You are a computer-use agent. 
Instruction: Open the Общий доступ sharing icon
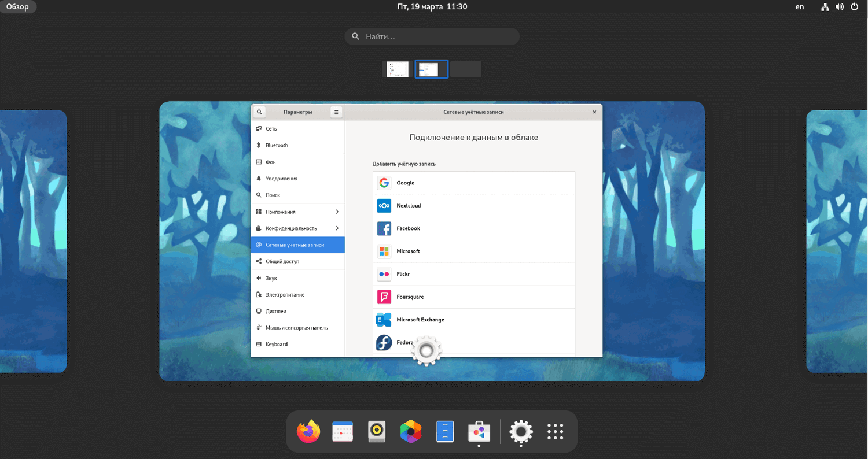click(x=259, y=261)
